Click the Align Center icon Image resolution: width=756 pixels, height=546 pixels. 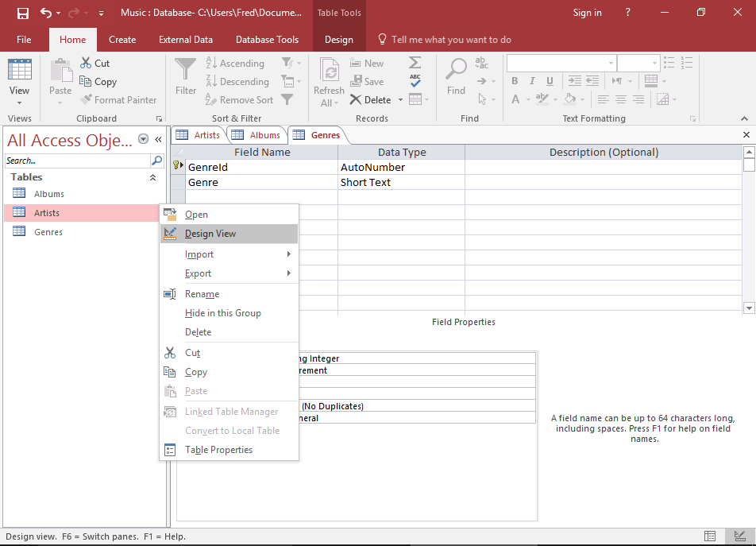pyautogui.click(x=621, y=99)
